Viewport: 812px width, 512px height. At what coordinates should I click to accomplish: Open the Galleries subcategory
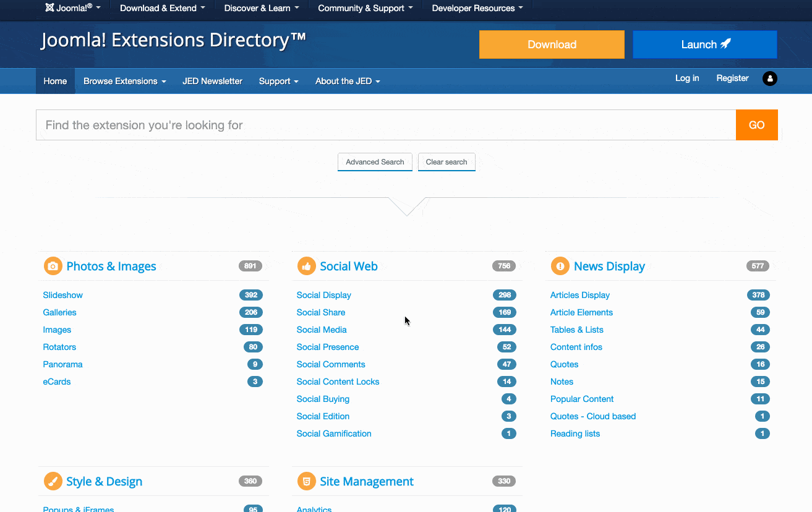(x=60, y=312)
